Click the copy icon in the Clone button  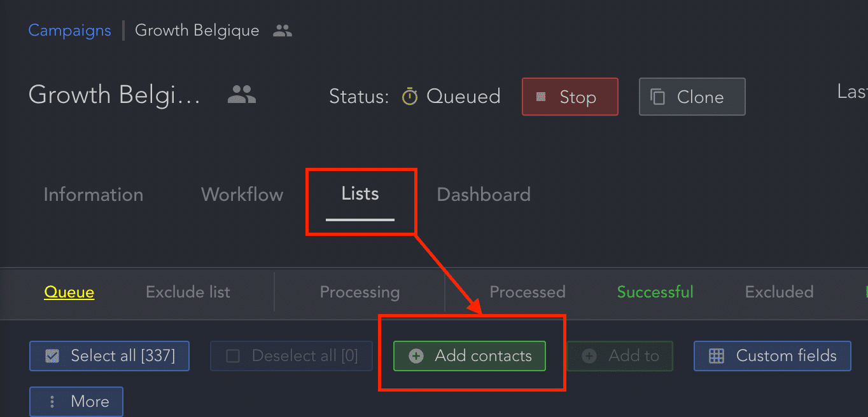pos(657,97)
